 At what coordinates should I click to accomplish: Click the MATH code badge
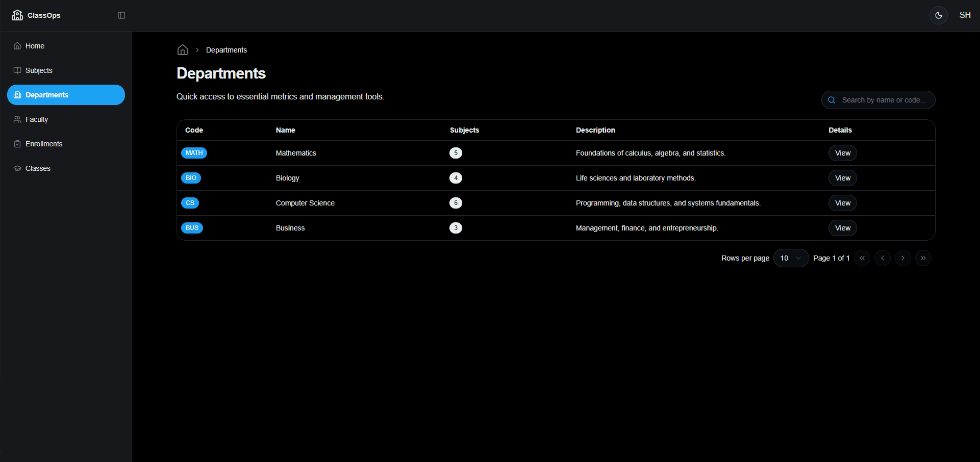pos(194,153)
